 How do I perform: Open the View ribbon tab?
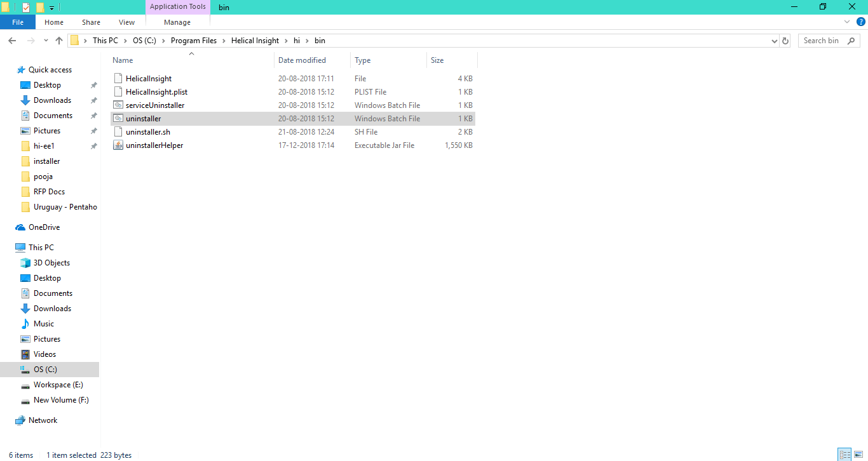coord(127,22)
